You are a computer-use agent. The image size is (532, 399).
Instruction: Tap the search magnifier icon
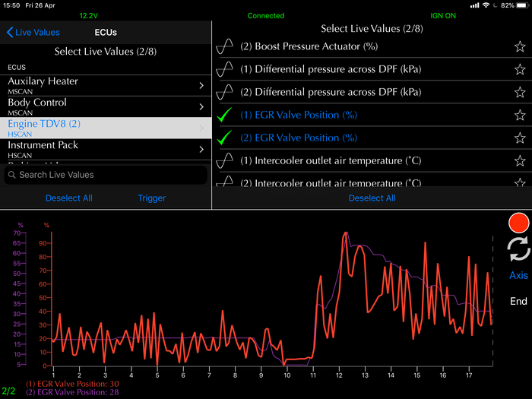12,175
